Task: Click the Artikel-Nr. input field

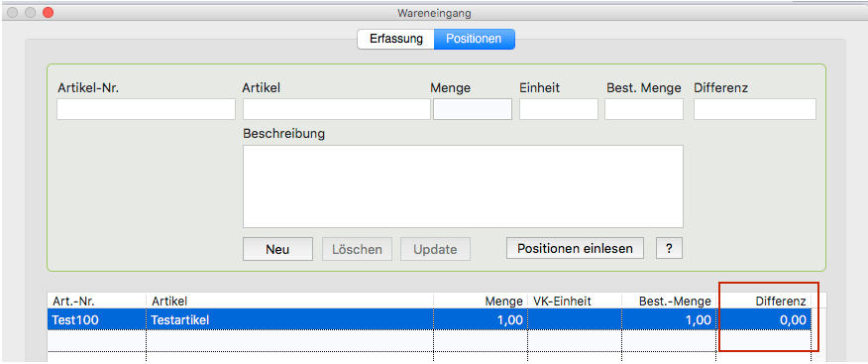Action: pos(146,109)
